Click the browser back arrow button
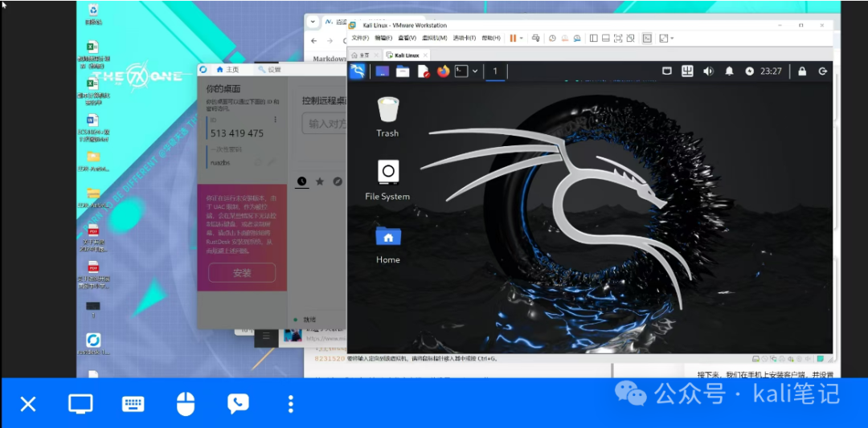Viewport: 868px width, 428px height. click(314, 41)
